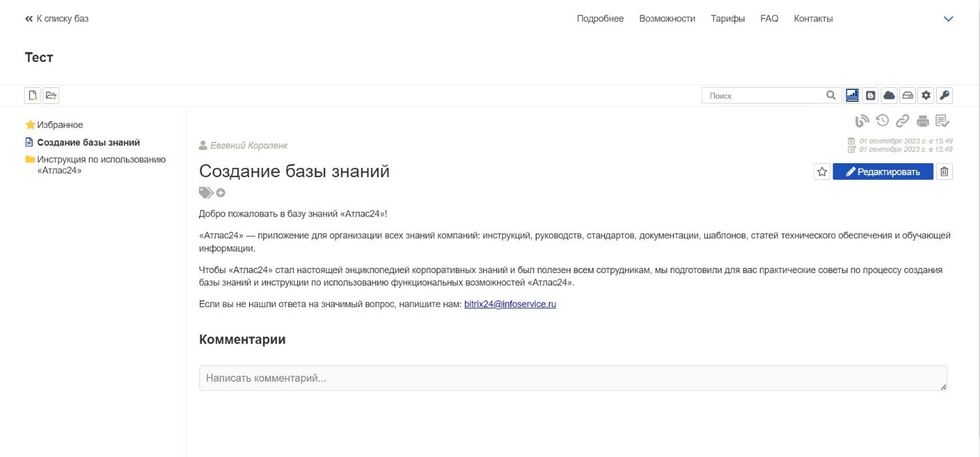Click the Тест base title
This screenshot has width=980, height=457.
tap(39, 57)
